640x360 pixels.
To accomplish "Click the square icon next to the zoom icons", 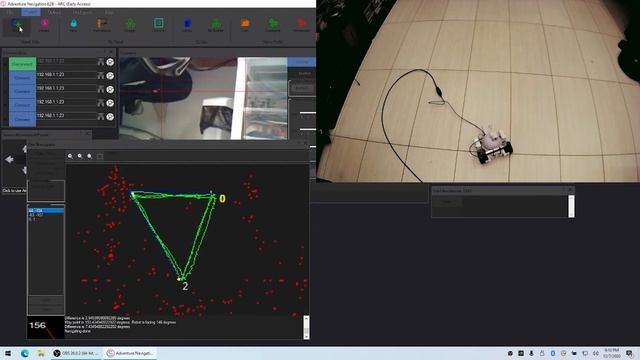I will coord(100,156).
